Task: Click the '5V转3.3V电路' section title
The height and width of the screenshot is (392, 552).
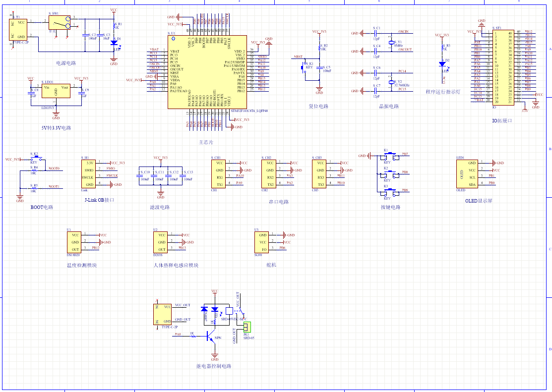Action: click(57, 128)
